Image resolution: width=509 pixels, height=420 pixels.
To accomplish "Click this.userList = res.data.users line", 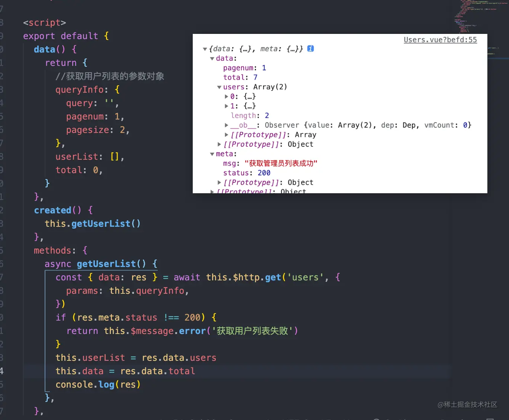I will [x=136, y=358].
